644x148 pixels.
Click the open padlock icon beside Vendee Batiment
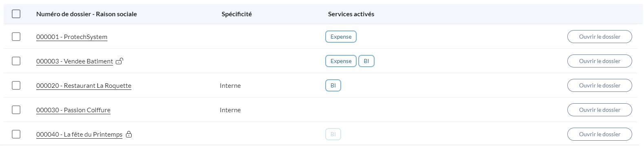tap(119, 61)
